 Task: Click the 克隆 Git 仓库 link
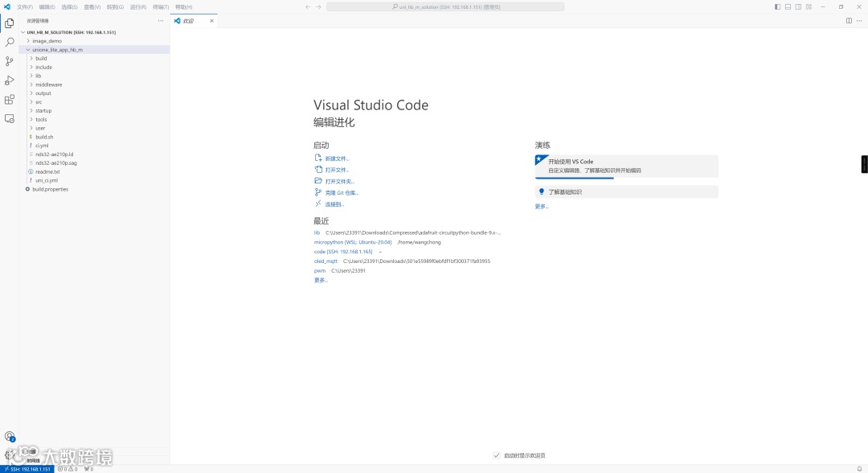tap(342, 193)
